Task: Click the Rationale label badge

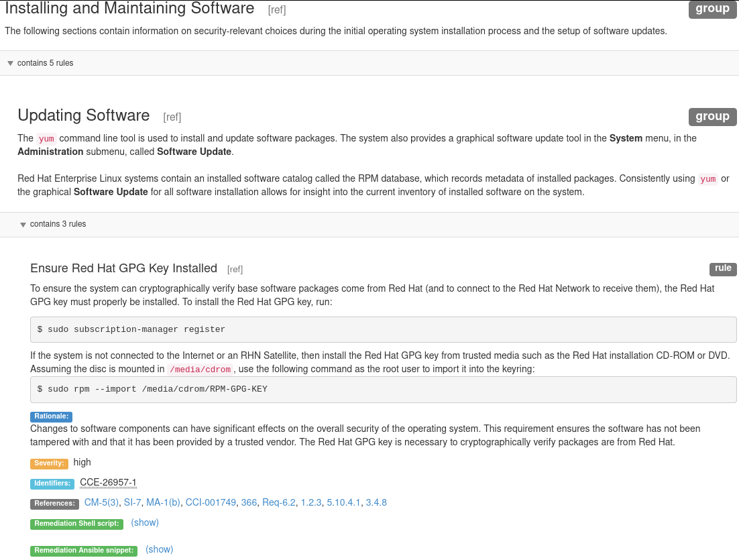Action: pyautogui.click(x=51, y=416)
